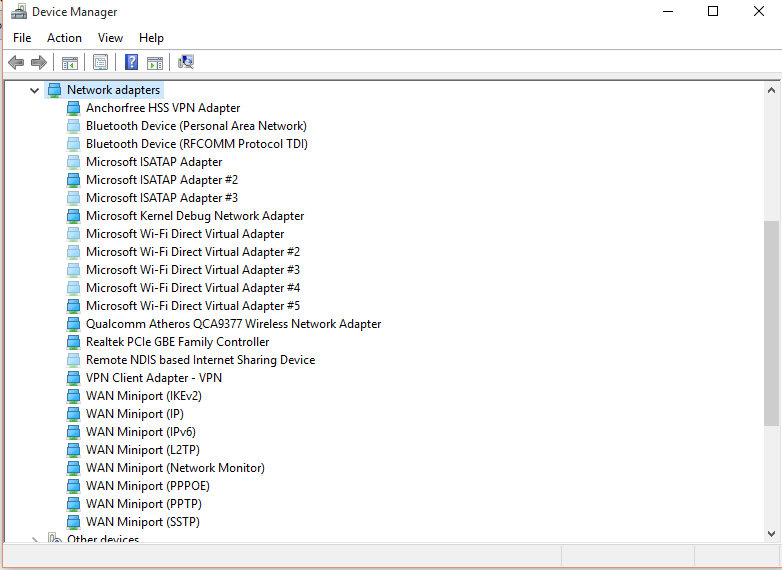The width and height of the screenshot is (782, 570).
Task: Select Microsoft Wi-Fi Direct Virtual Adapter #2
Action: (x=193, y=252)
